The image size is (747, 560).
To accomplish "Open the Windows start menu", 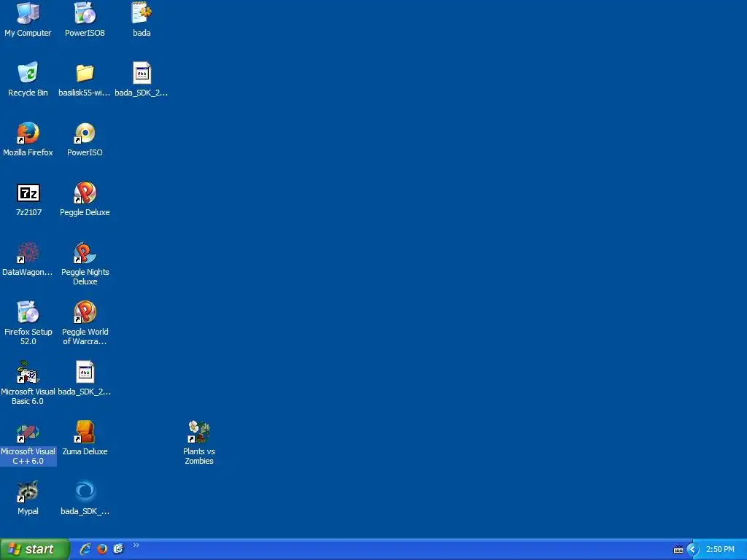I will tap(34, 549).
